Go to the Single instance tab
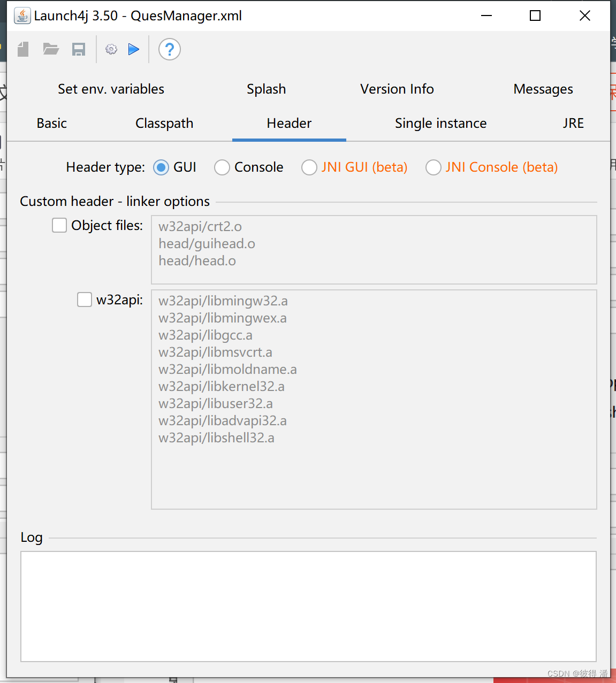The height and width of the screenshot is (683, 616). click(441, 123)
